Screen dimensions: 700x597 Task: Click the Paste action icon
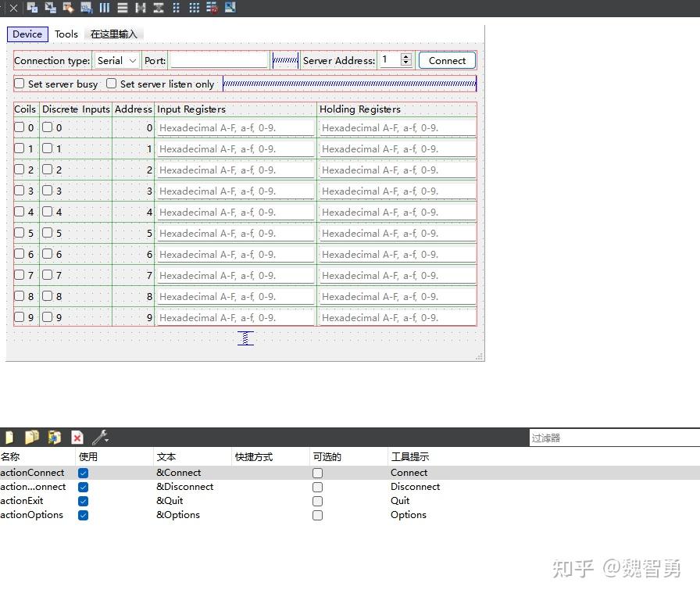pos(55,437)
